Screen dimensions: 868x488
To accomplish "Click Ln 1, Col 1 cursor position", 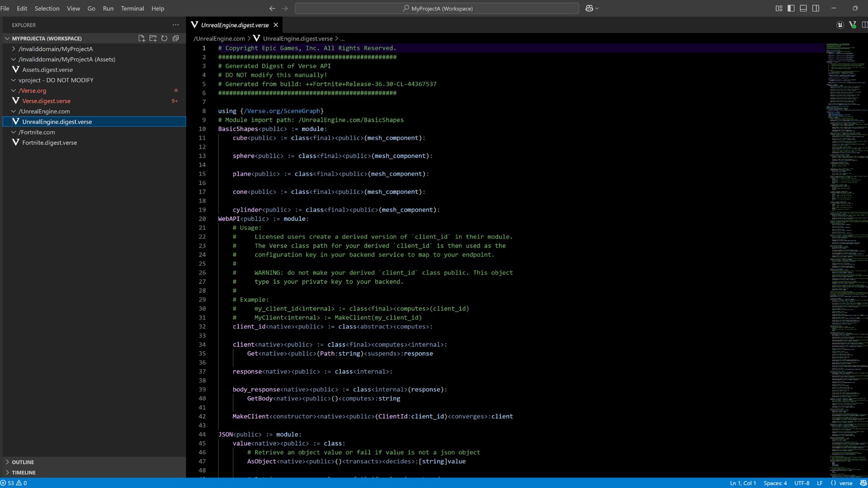I will [743, 483].
